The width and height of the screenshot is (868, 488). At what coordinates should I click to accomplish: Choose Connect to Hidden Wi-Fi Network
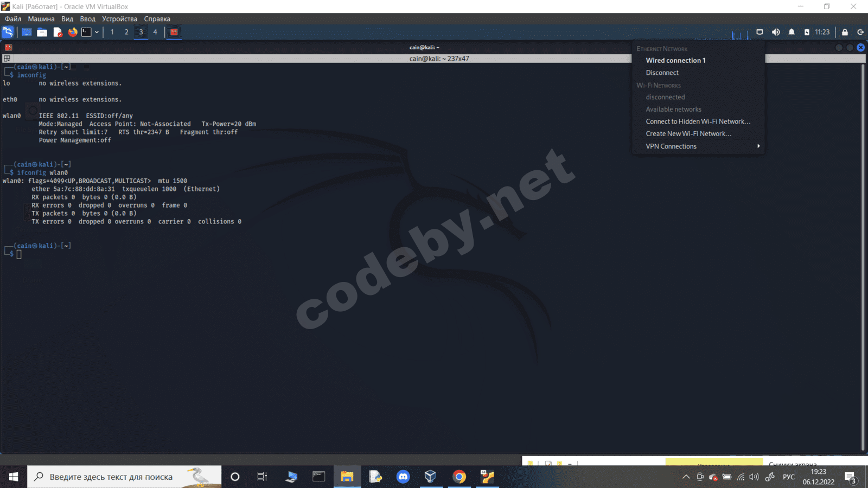698,121
